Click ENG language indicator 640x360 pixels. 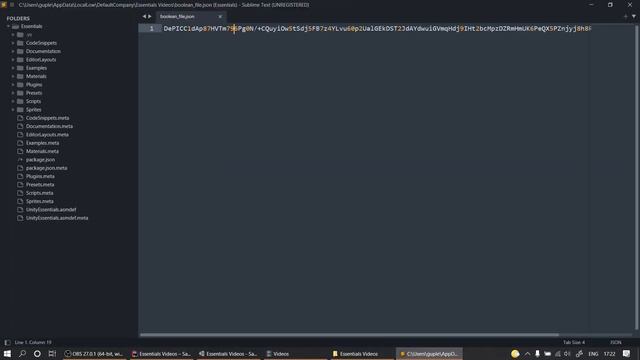coord(593,354)
